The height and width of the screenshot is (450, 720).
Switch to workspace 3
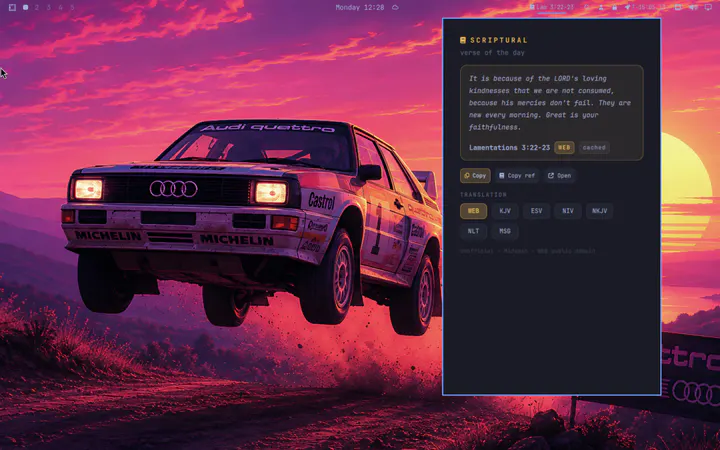(48, 7)
